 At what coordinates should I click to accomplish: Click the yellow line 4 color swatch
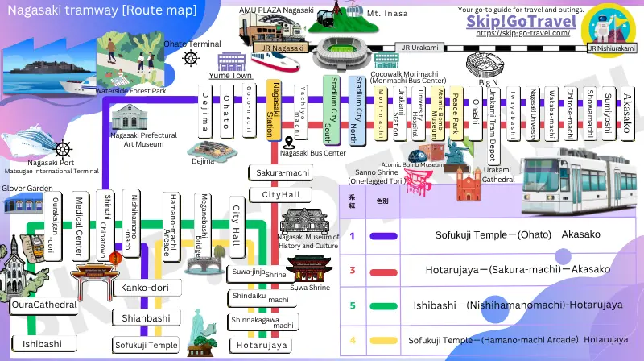(x=383, y=340)
